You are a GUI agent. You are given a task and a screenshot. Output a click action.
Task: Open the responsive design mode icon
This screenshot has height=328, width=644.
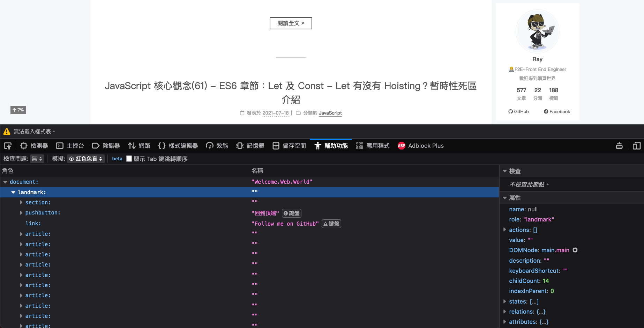tap(637, 146)
